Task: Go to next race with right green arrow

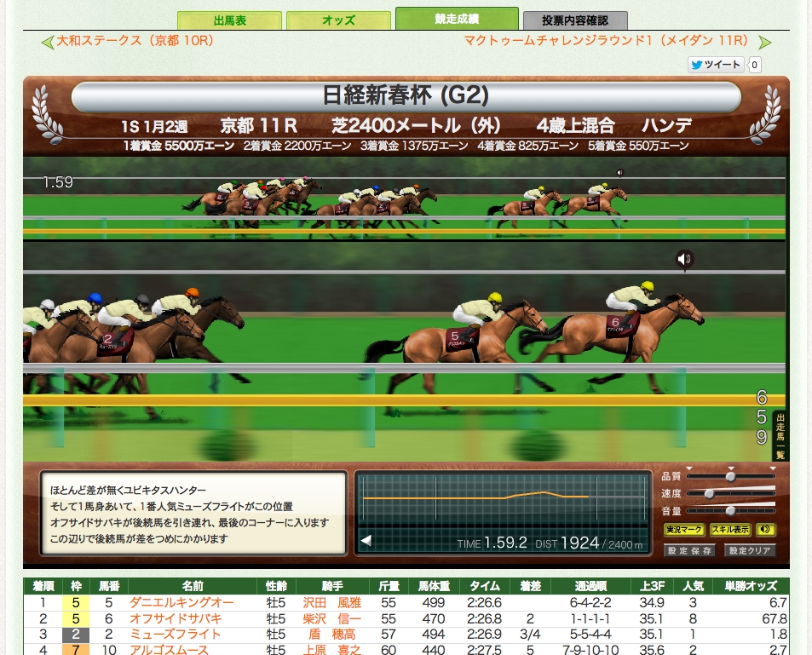Action: point(764,42)
